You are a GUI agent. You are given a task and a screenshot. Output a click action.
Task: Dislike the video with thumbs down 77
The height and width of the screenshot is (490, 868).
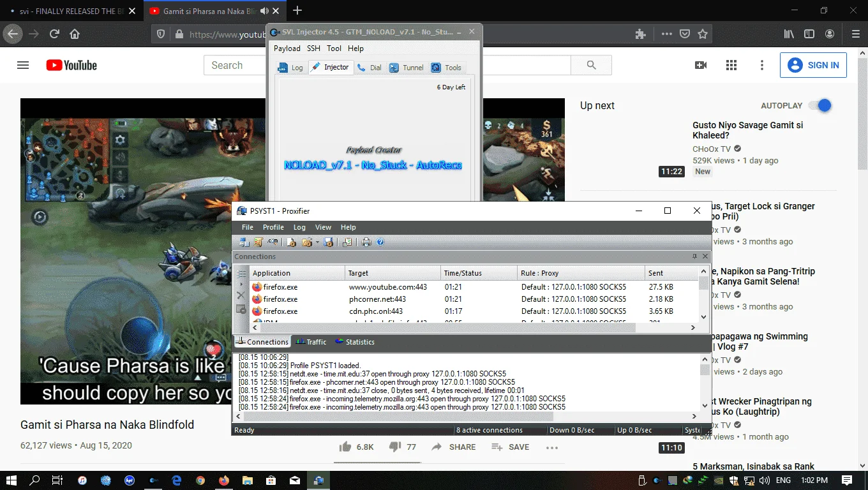click(x=402, y=447)
